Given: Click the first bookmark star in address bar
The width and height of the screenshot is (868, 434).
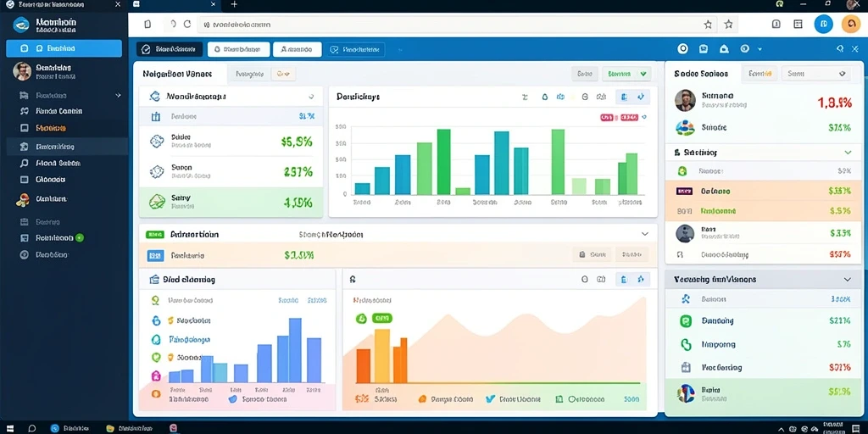Looking at the screenshot, I should tap(708, 25).
